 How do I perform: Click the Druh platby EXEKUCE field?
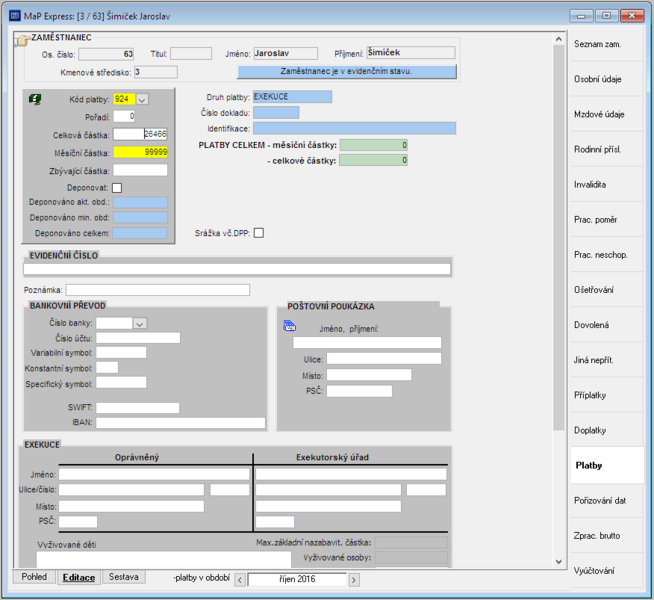292,97
